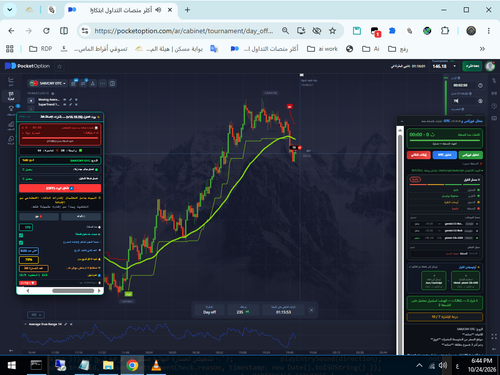Open Chrome tab search chevron dropdown
The width and height of the screenshot is (500, 375).
click(x=10, y=10)
